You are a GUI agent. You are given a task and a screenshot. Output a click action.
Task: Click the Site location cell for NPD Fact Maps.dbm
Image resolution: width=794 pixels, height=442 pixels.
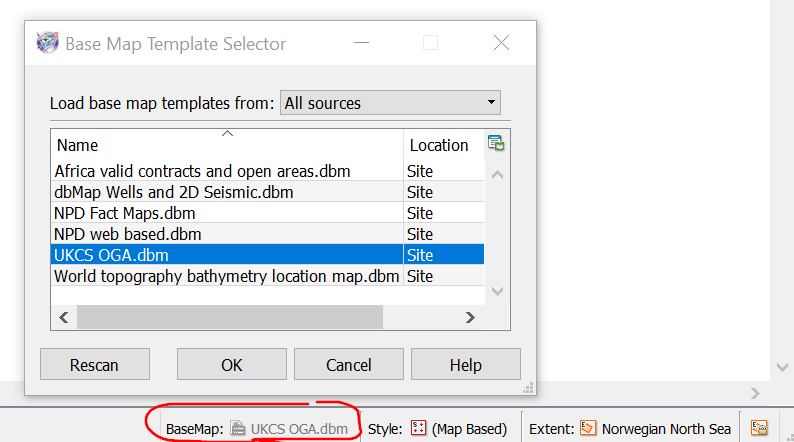444,213
